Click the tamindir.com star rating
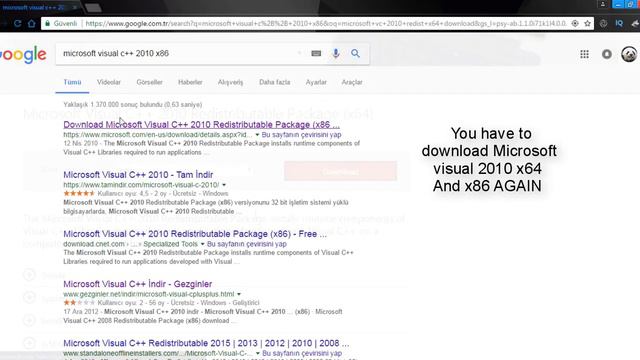The height and width of the screenshot is (360, 640). pos(79,193)
